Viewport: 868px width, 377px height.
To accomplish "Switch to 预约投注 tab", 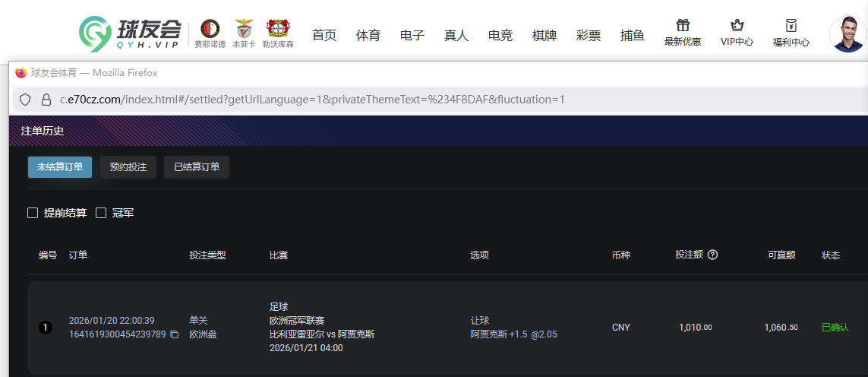I will tap(128, 167).
